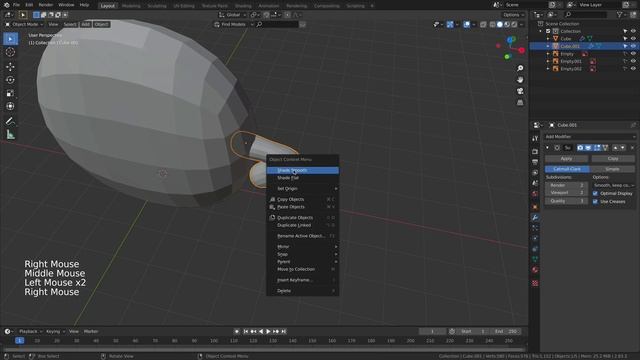Open the Active Tool properties tab icon

(535, 139)
